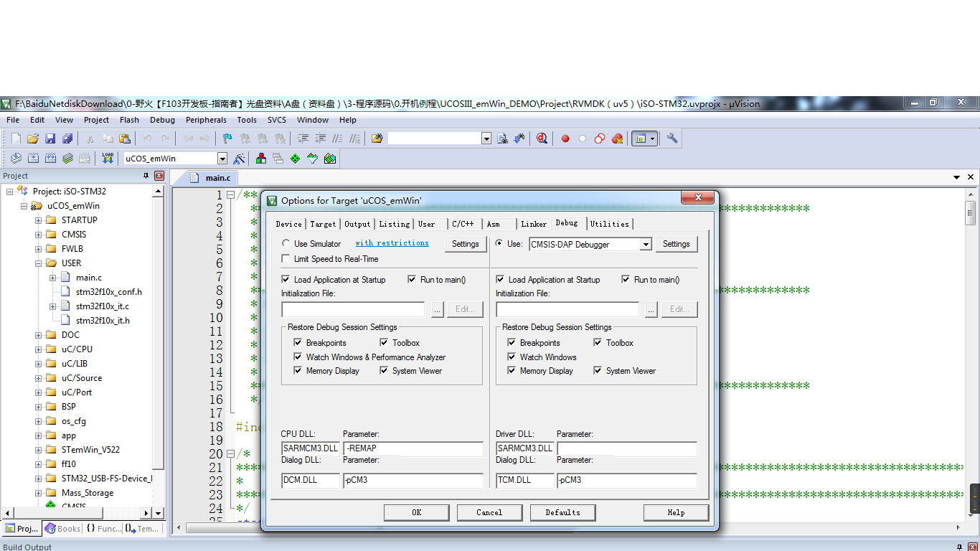Screen dimensions: 980x551
Task: Open the CMSIS-DAP Debugger dropdown
Action: click(646, 245)
